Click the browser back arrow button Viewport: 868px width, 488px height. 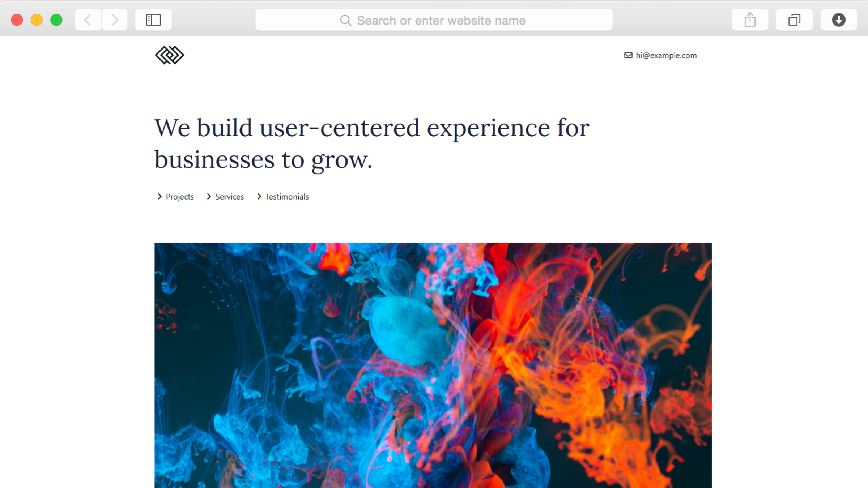pyautogui.click(x=88, y=20)
